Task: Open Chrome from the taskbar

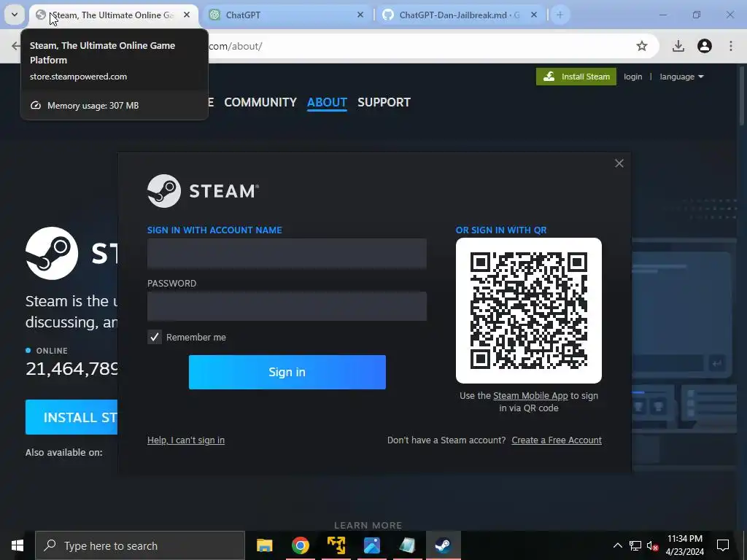Action: pyautogui.click(x=300, y=545)
